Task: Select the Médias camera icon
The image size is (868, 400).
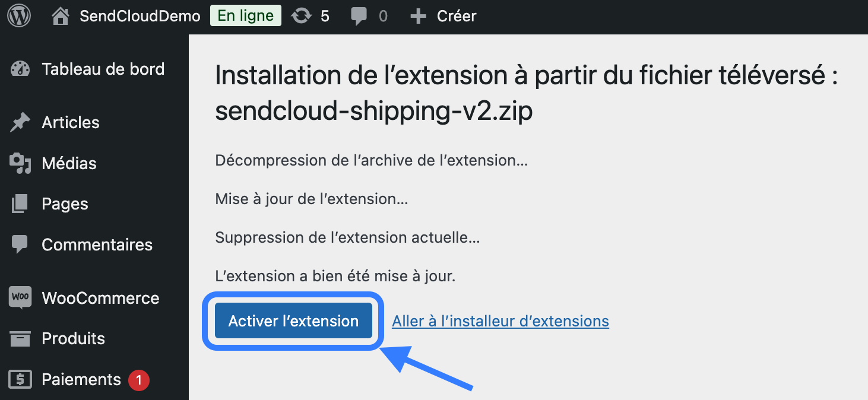Action: (x=20, y=163)
